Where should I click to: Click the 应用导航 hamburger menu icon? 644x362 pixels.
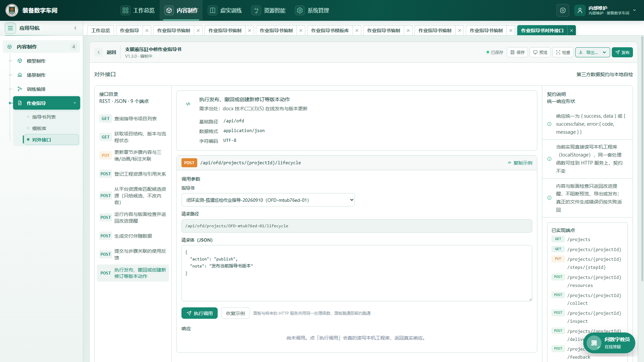(10, 28)
